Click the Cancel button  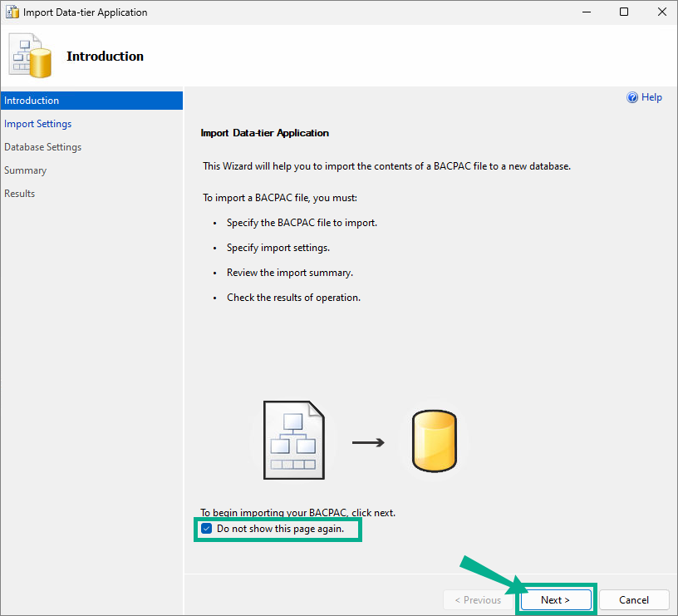(634, 600)
